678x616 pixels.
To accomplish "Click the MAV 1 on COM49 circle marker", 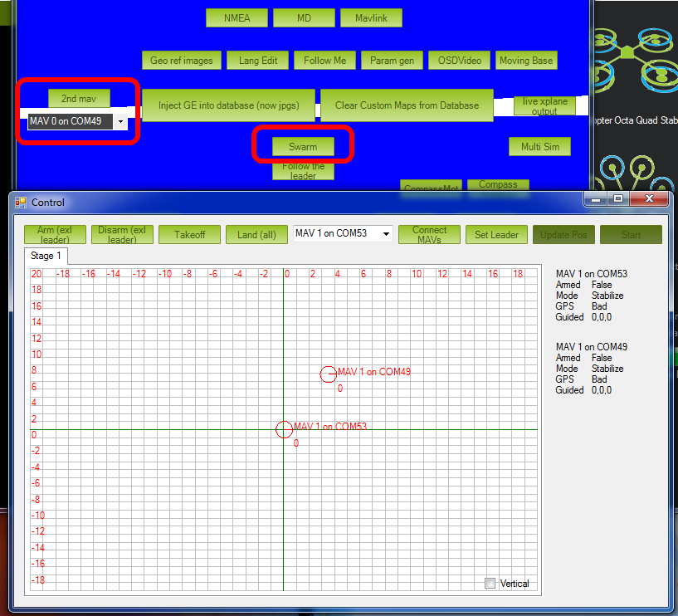I will pyautogui.click(x=329, y=374).
